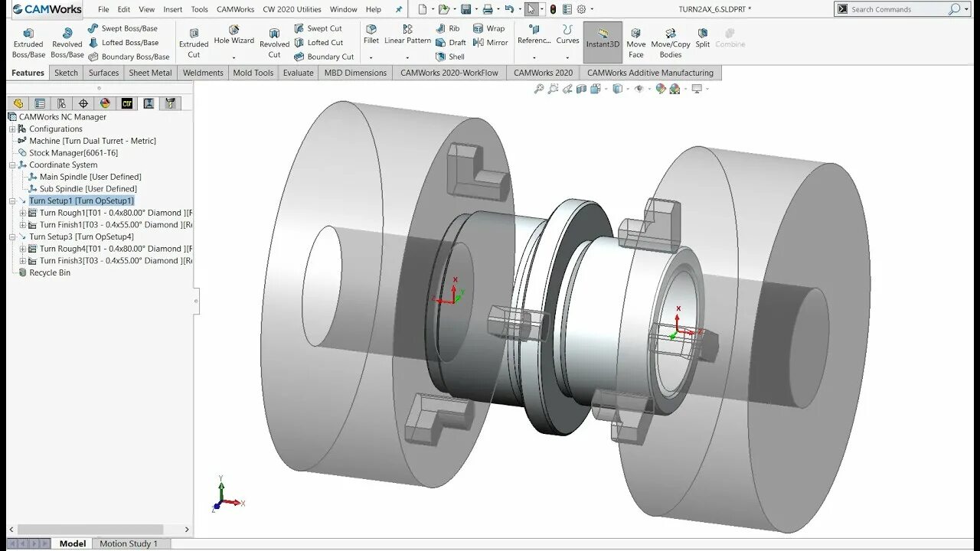Screen dimensions: 980x551
Task: Select the Extruded Boss/Base tool
Action: [x=28, y=44]
